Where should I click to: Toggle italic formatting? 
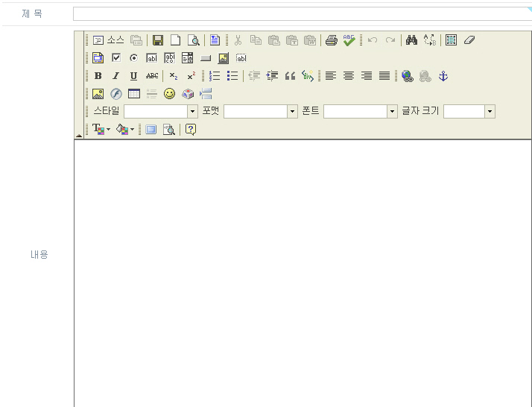tap(115, 76)
